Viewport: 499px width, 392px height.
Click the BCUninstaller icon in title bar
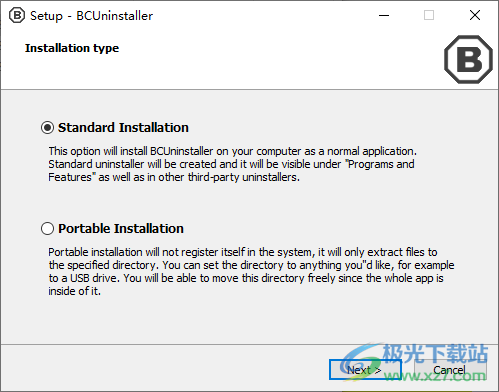click(x=17, y=15)
